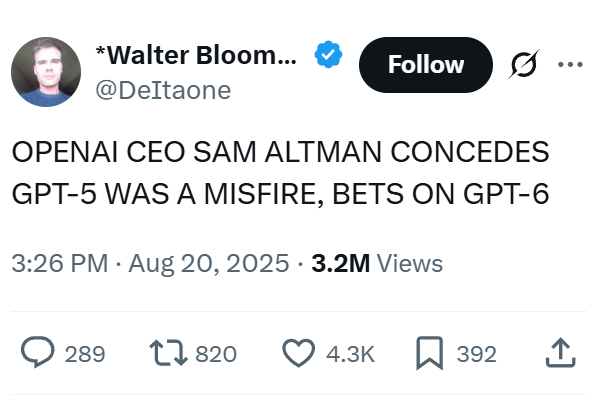Open the three-dot more options menu

point(570,64)
